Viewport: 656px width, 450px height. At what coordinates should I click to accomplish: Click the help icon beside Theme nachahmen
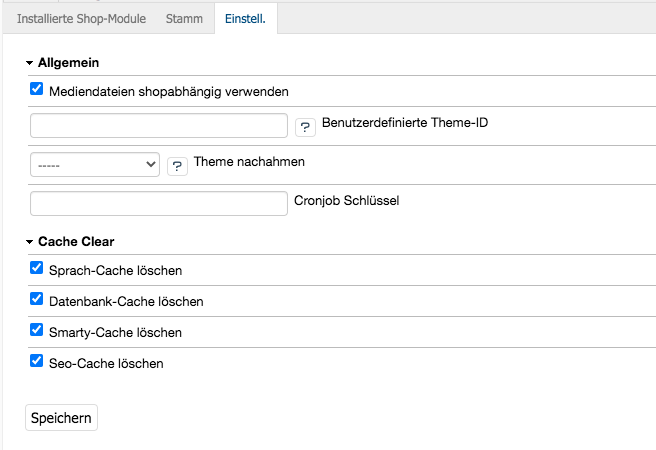click(x=177, y=165)
